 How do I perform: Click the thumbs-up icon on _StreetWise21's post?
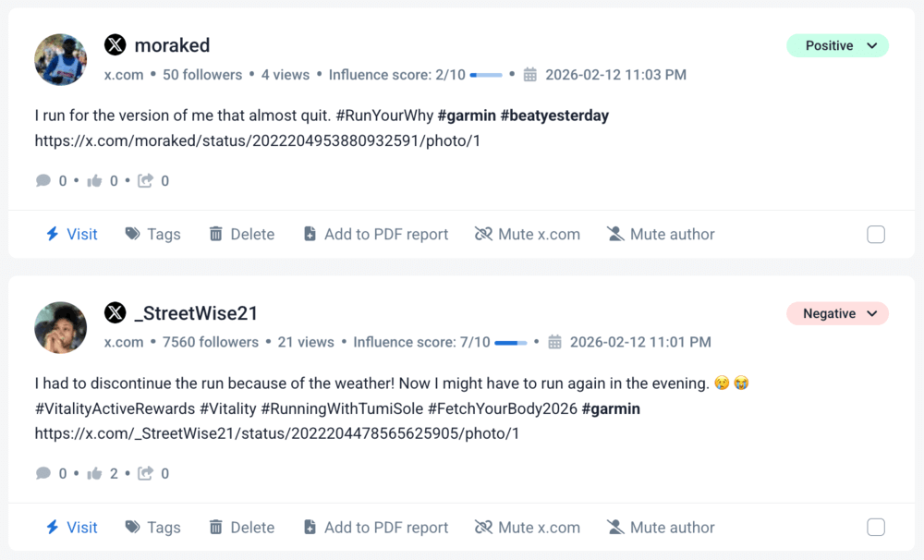94,474
